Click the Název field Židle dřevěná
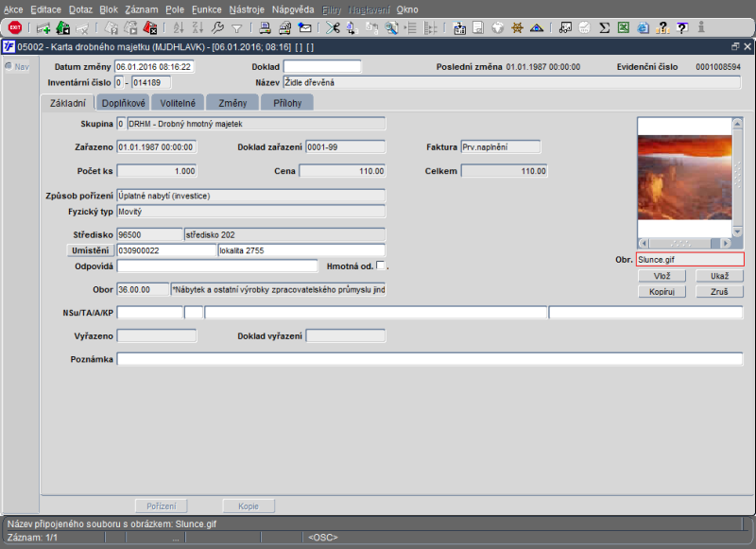This screenshot has height=549, width=756. point(512,82)
